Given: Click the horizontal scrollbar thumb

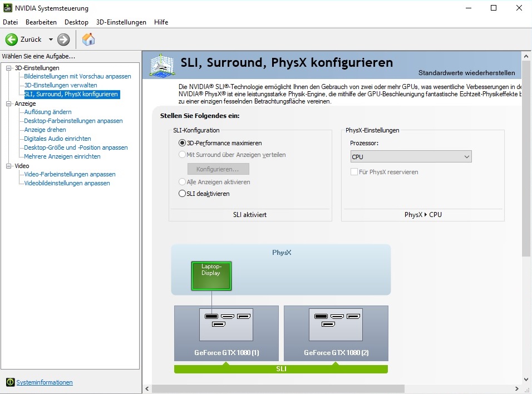Looking at the screenshot, I should [278, 388].
